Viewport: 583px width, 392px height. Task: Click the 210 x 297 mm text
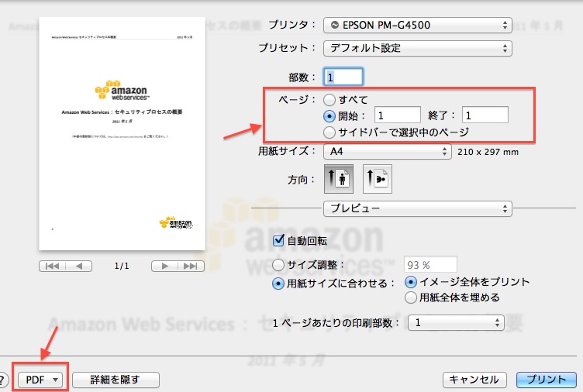[488, 152]
